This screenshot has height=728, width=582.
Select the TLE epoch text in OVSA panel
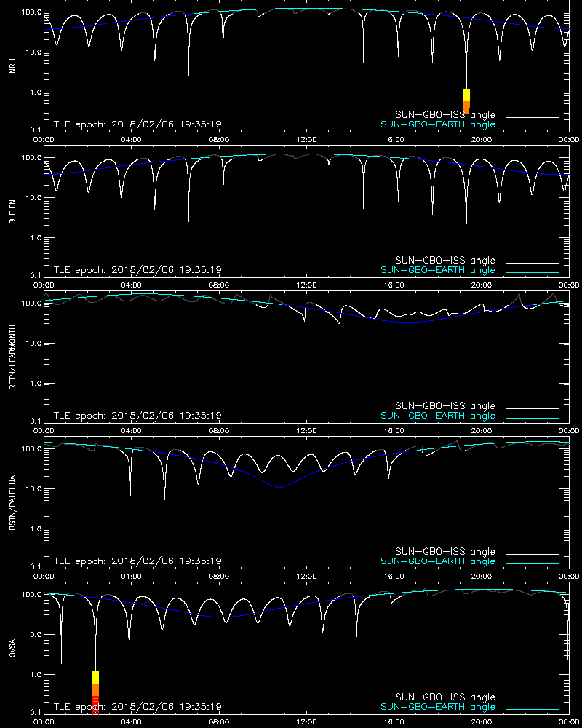point(137,707)
